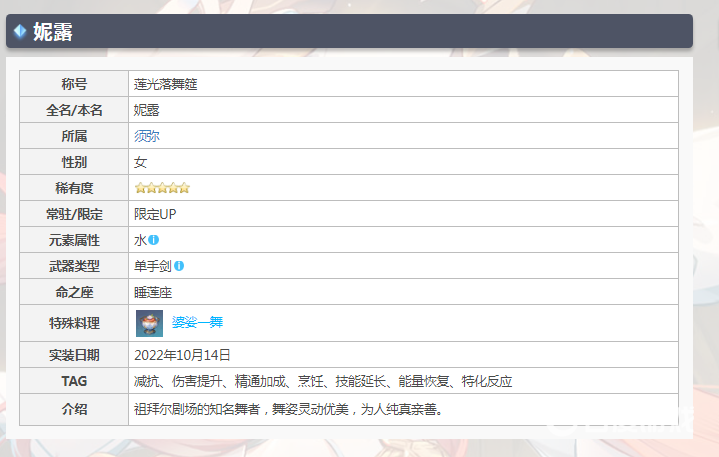Click the full name value 妮露
Screen dimensions: 719x457
click(147, 110)
